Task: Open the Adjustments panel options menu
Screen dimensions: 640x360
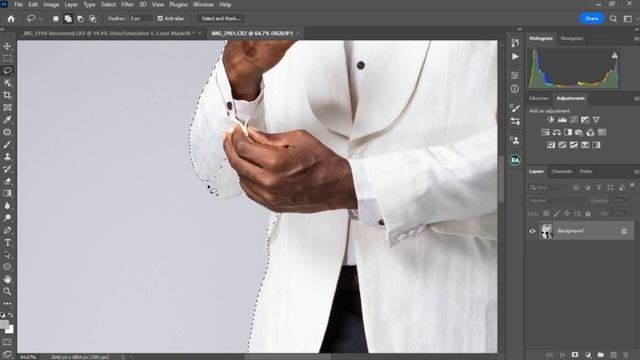Action: click(636, 98)
